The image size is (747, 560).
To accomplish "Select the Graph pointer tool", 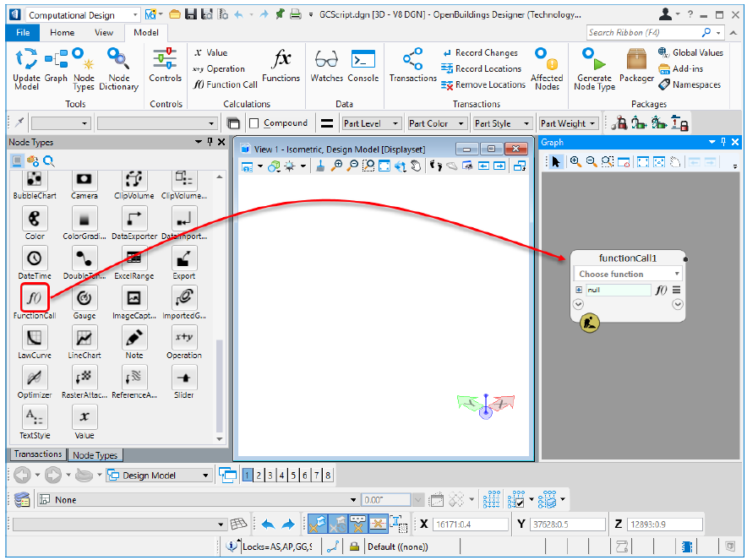I will tap(555, 162).
